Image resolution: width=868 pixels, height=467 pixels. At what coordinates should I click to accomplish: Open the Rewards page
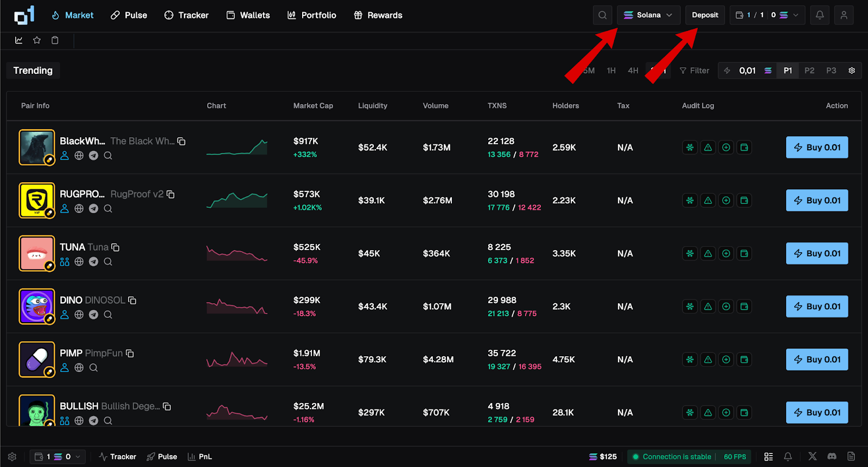click(x=378, y=15)
